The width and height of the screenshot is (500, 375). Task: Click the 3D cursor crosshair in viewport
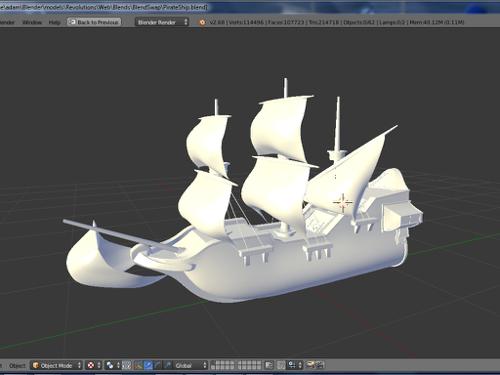coord(343,202)
